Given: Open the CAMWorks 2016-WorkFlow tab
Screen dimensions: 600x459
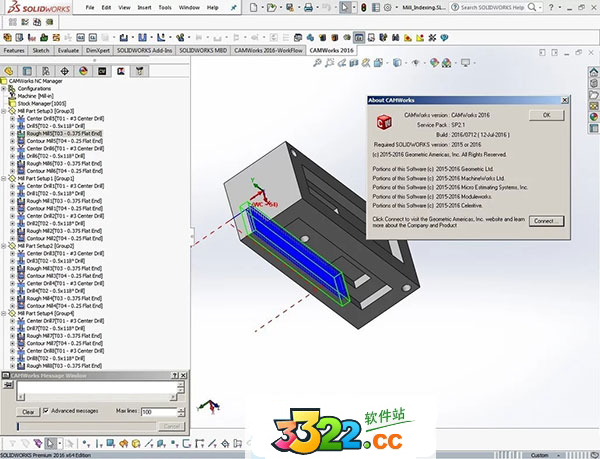Looking at the screenshot, I should point(269,49).
